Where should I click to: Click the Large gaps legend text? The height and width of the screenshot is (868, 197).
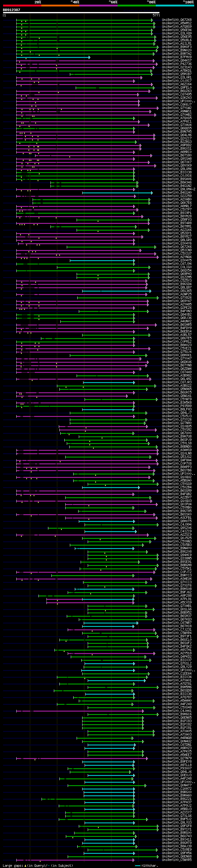pyautogui.click(x=13, y=866)
